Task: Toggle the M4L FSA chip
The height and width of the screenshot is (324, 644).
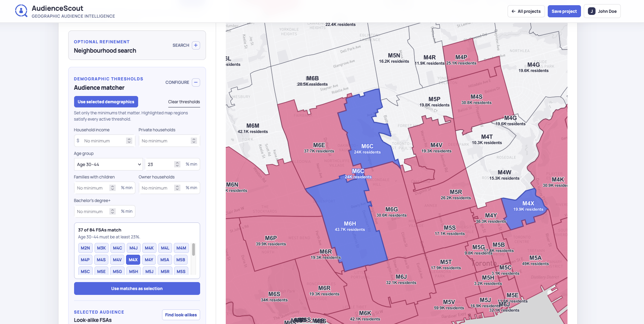Action: 165,248
